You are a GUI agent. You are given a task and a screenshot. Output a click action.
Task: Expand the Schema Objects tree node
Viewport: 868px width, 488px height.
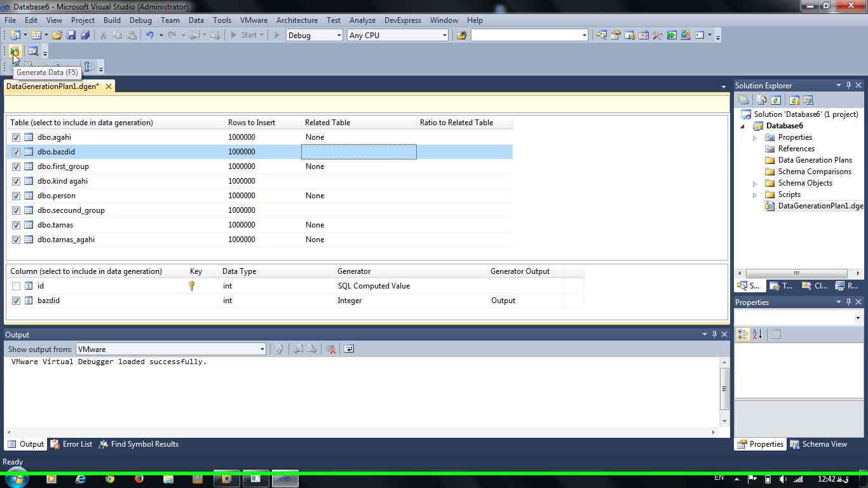(x=755, y=183)
